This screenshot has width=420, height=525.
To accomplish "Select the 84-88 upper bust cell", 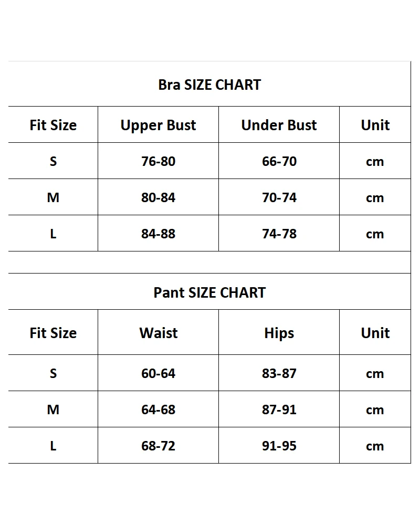I will coord(158,234).
